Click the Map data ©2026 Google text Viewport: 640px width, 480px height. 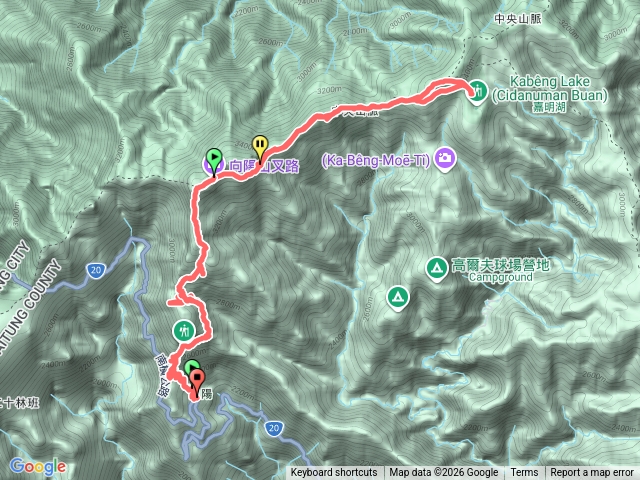443,473
